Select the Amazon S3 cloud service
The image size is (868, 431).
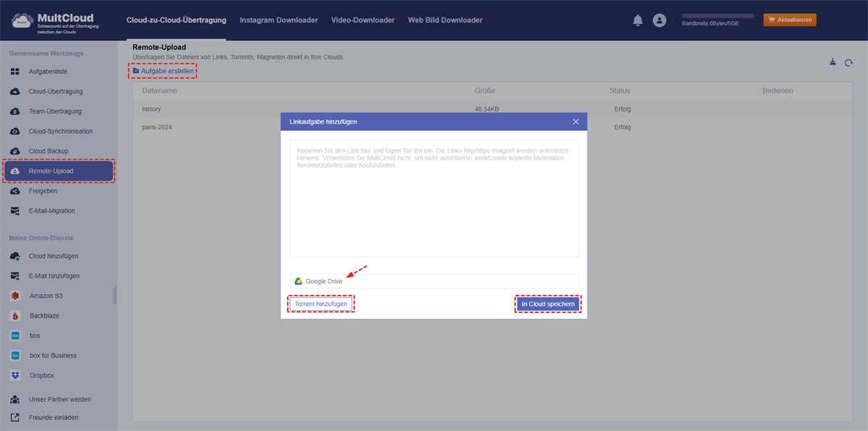pyautogui.click(x=46, y=296)
